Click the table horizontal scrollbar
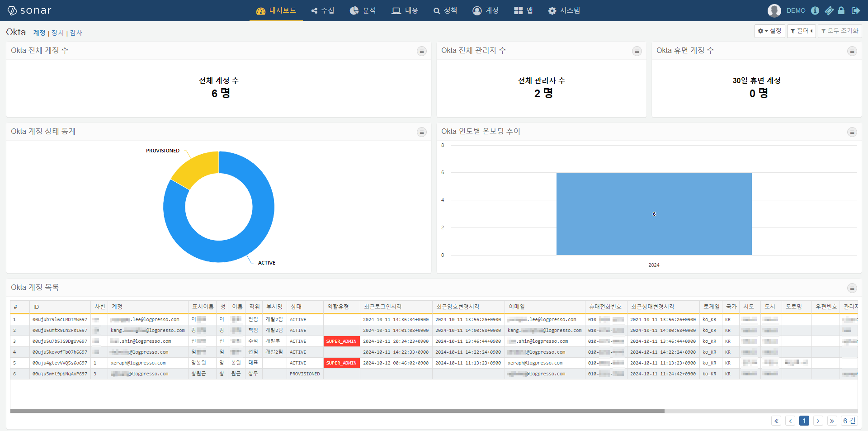The width and height of the screenshot is (868, 431). [x=337, y=411]
